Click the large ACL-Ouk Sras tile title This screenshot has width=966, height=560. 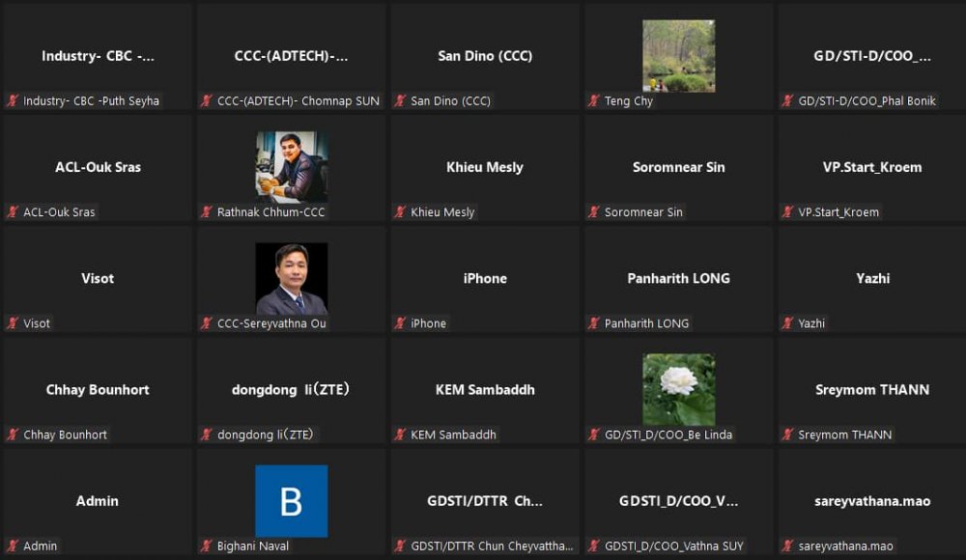(98, 167)
